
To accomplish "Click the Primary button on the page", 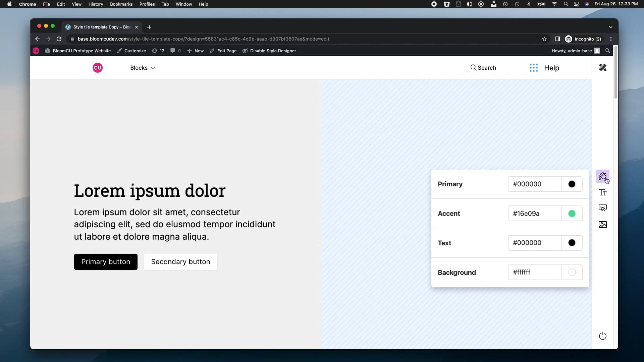I will click(106, 261).
